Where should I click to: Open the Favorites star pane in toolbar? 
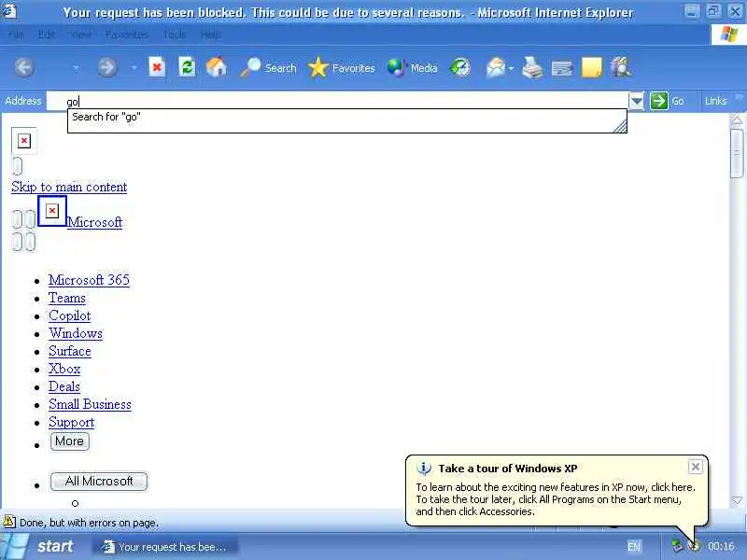click(342, 68)
